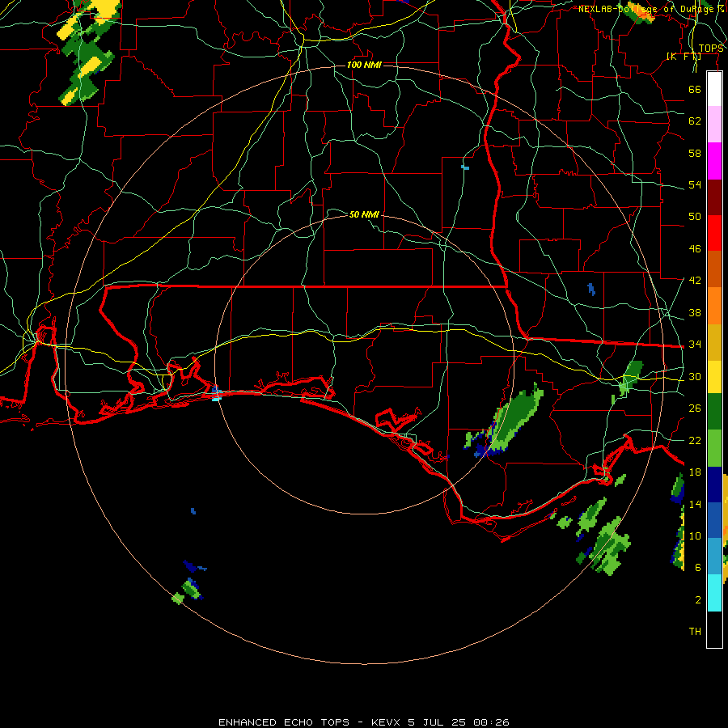Click the yellow legend swatch
Screen dimensions: 728x728
tap(714, 376)
